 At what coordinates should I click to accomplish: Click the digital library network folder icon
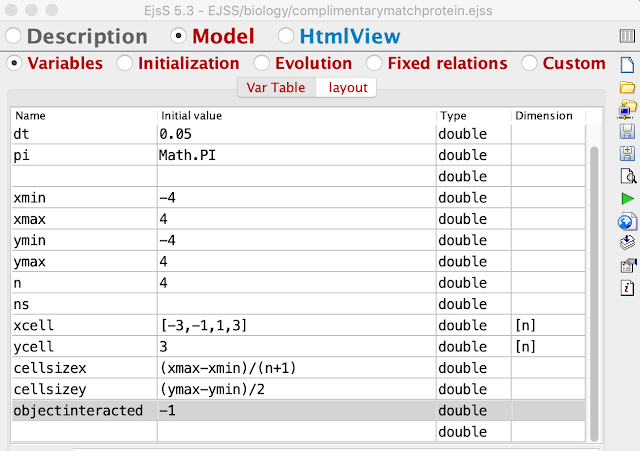[x=627, y=109]
